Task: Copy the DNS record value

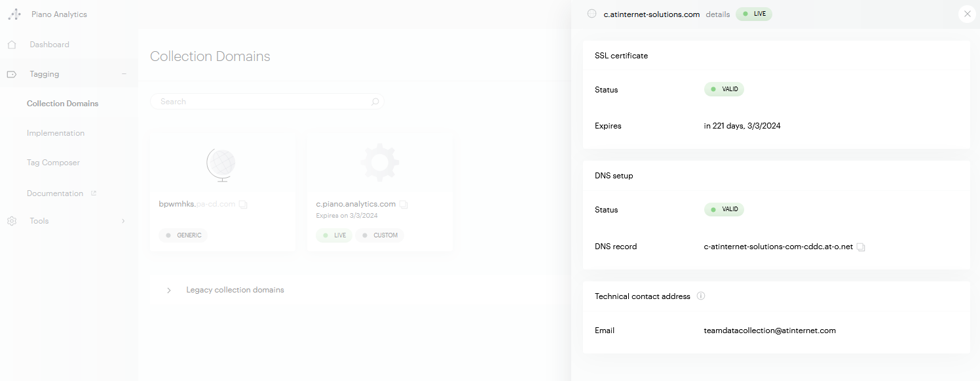Action: click(x=861, y=247)
